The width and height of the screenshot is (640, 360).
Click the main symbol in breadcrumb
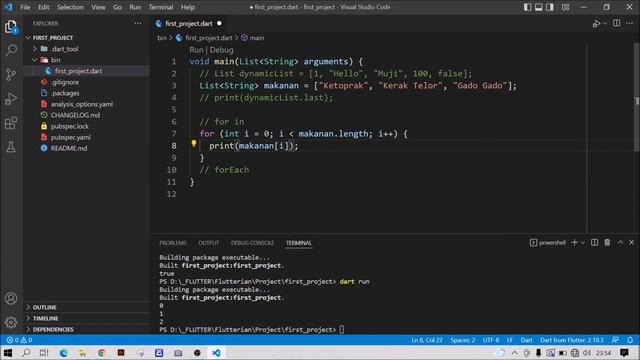256,38
